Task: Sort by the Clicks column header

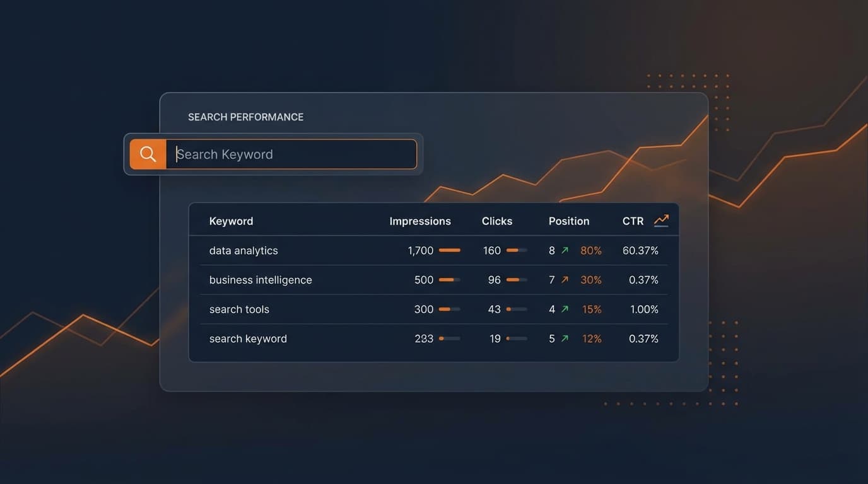Action: point(497,221)
